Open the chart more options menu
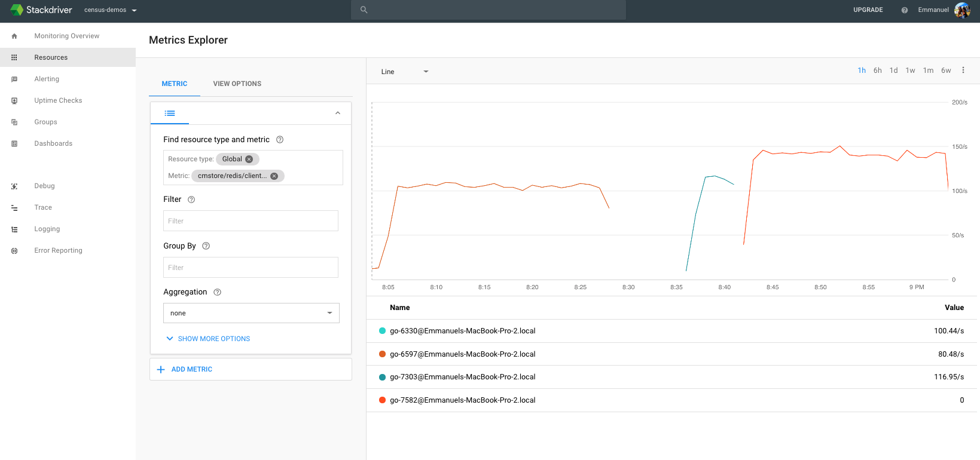This screenshot has height=460, width=980. [963, 70]
